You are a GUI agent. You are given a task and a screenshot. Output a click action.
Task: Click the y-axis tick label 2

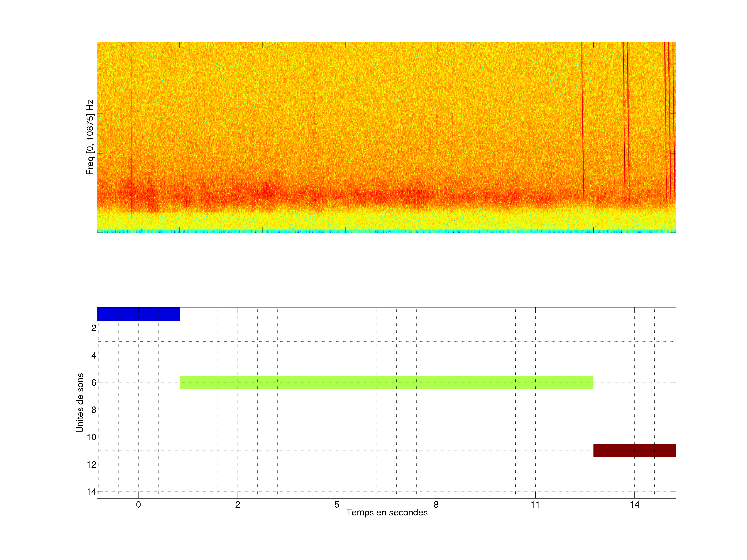click(x=94, y=328)
